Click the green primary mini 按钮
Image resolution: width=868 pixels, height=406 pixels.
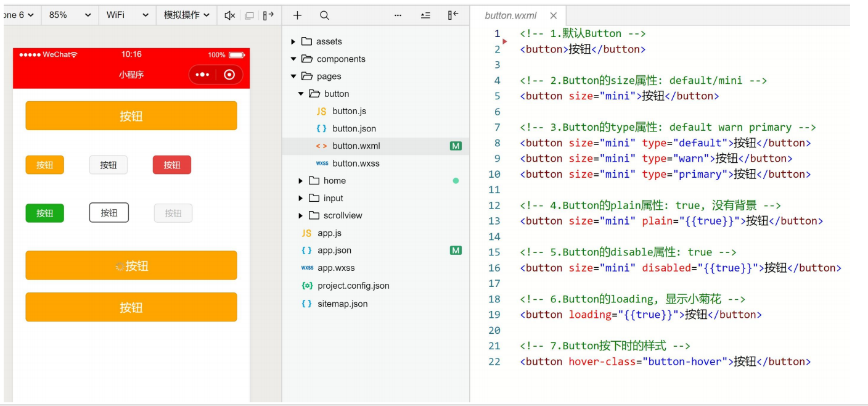[x=44, y=213]
